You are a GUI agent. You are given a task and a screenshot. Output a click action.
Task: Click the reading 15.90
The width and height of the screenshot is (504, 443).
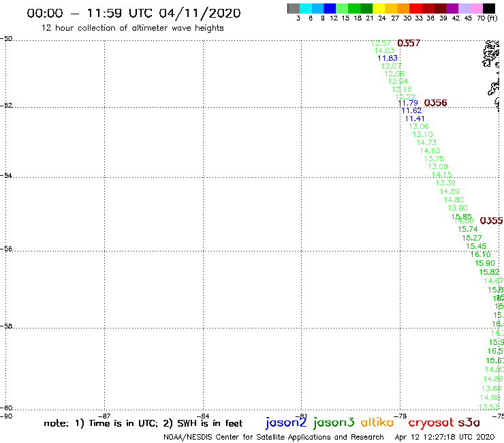(x=485, y=264)
